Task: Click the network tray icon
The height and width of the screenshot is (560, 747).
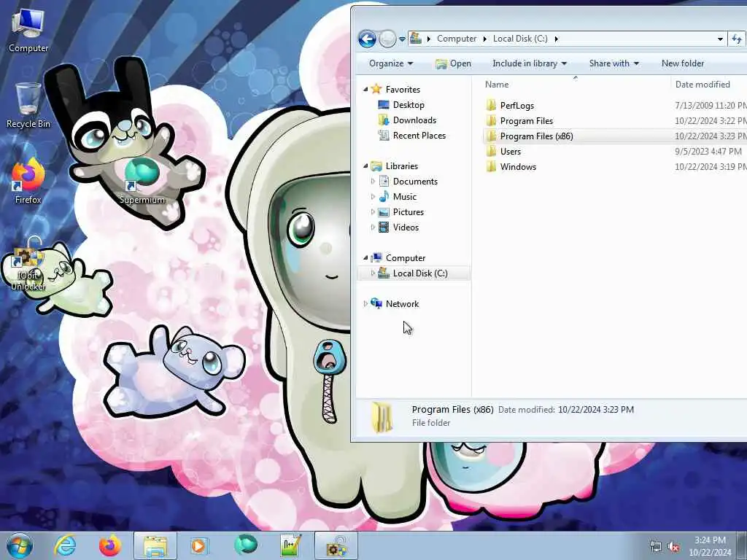Action: [x=656, y=547]
